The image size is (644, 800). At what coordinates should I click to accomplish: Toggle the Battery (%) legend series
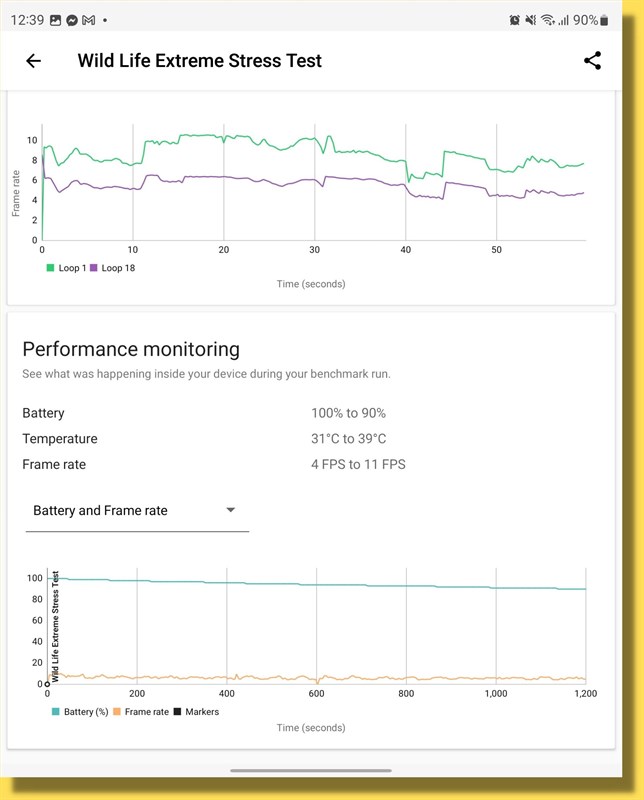coord(80,712)
